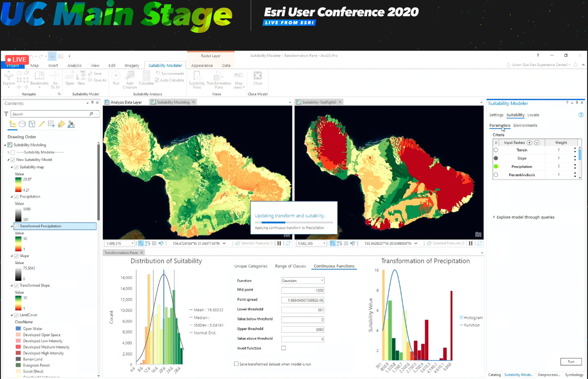Filter the Contents pane with the funnel icon
Image resolution: width=588 pixels, height=379 pixels.
coord(6,114)
